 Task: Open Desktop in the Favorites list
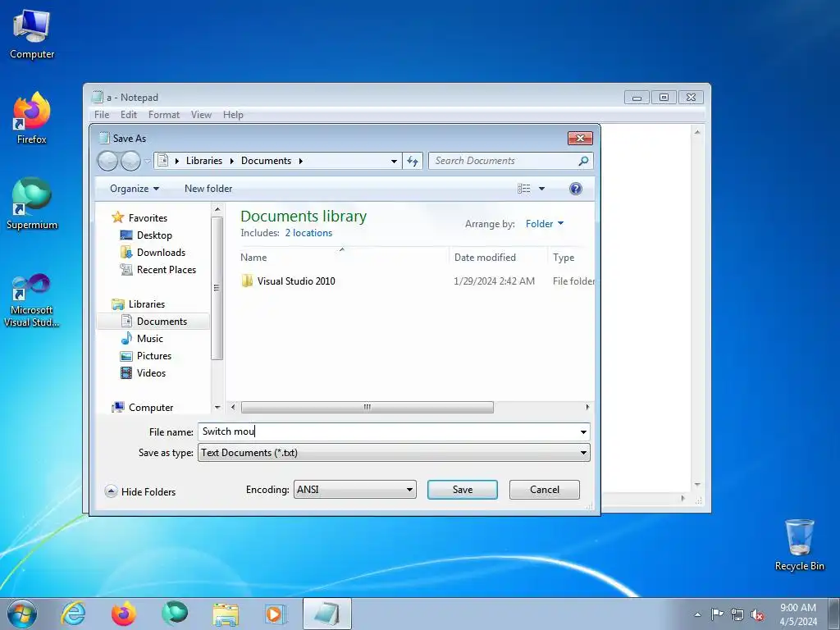pos(154,235)
